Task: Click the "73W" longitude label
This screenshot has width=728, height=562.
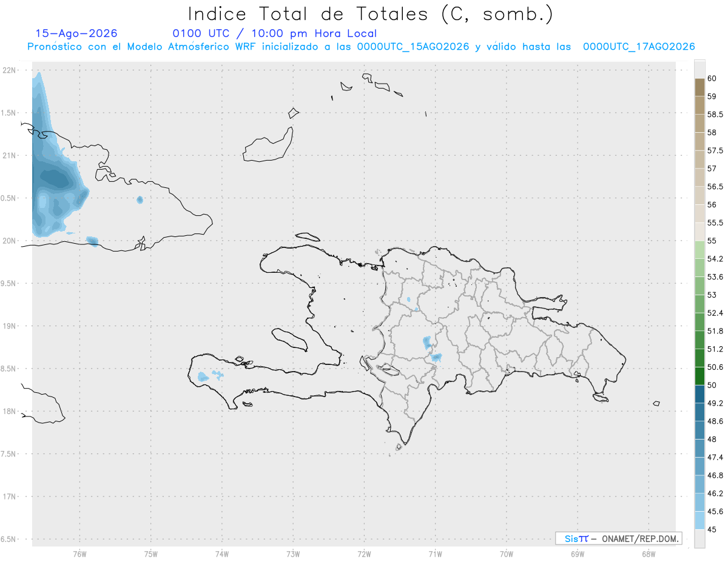Action: pos(293,554)
